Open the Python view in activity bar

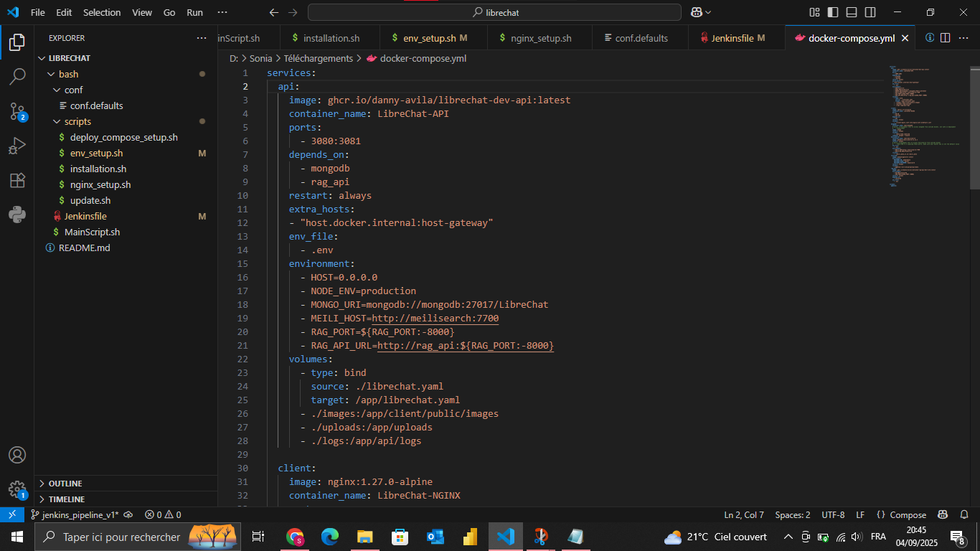coord(17,214)
